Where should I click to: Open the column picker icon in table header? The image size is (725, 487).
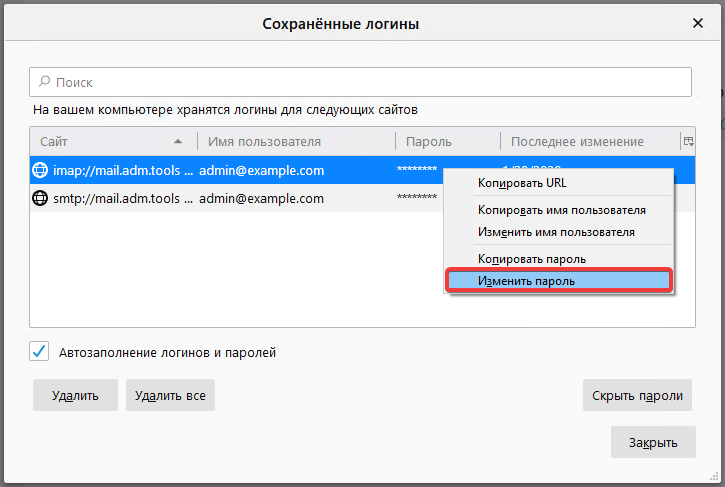[x=688, y=142]
